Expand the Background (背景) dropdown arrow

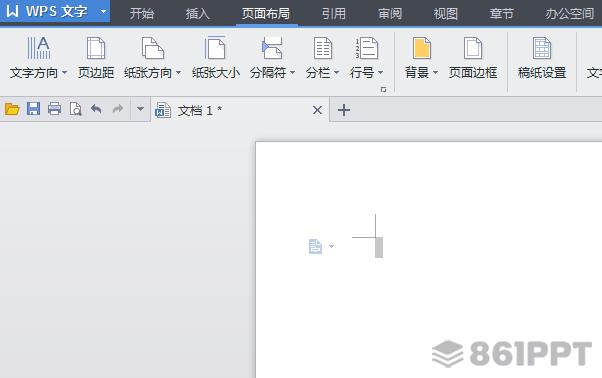point(435,72)
